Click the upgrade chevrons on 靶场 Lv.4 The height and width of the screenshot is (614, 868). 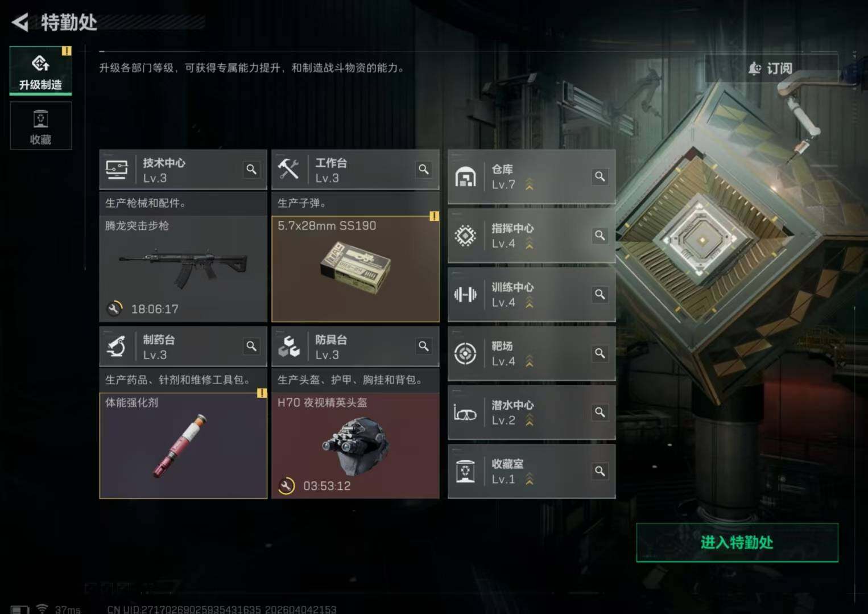coord(530,361)
